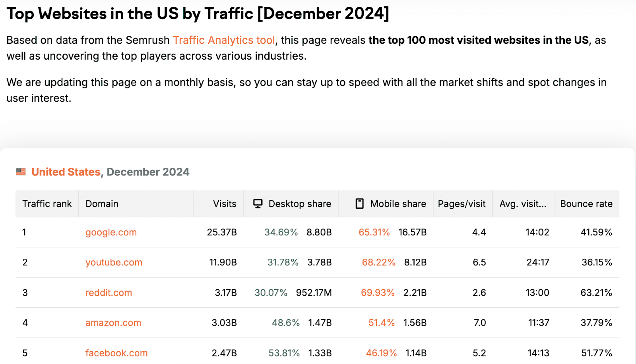Click the Domain column header
Viewport: 636px width, 364px height.
pyautogui.click(x=102, y=204)
